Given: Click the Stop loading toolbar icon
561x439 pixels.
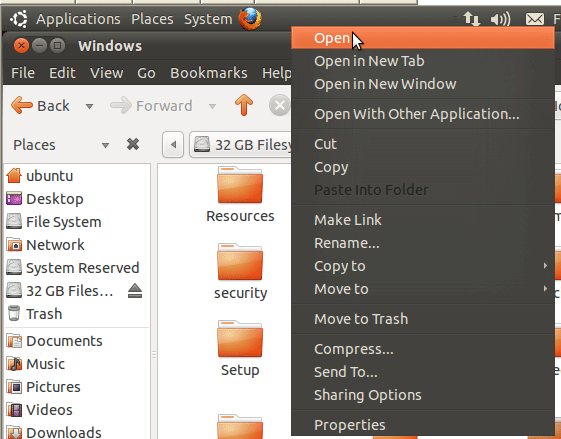Looking at the screenshot, I should coord(279,105).
